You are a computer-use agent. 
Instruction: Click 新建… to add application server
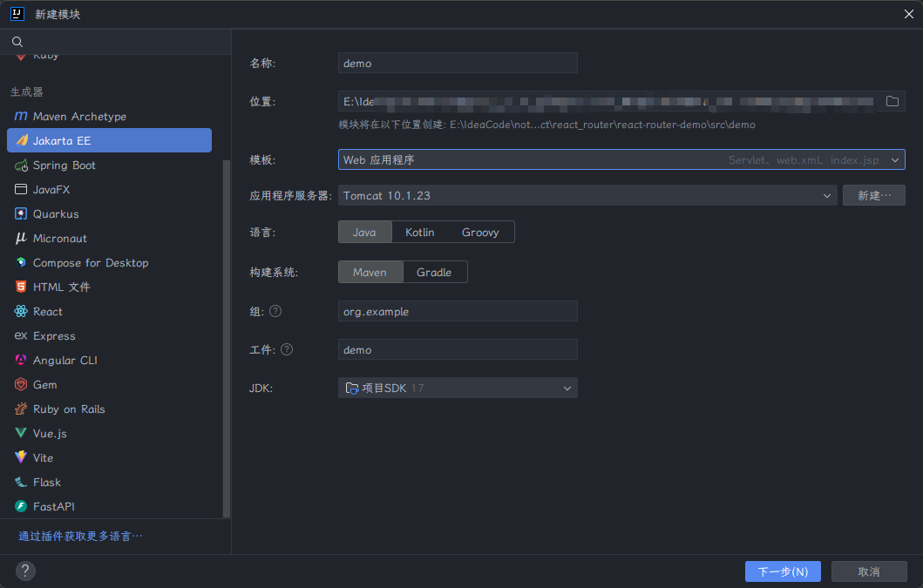pos(873,195)
